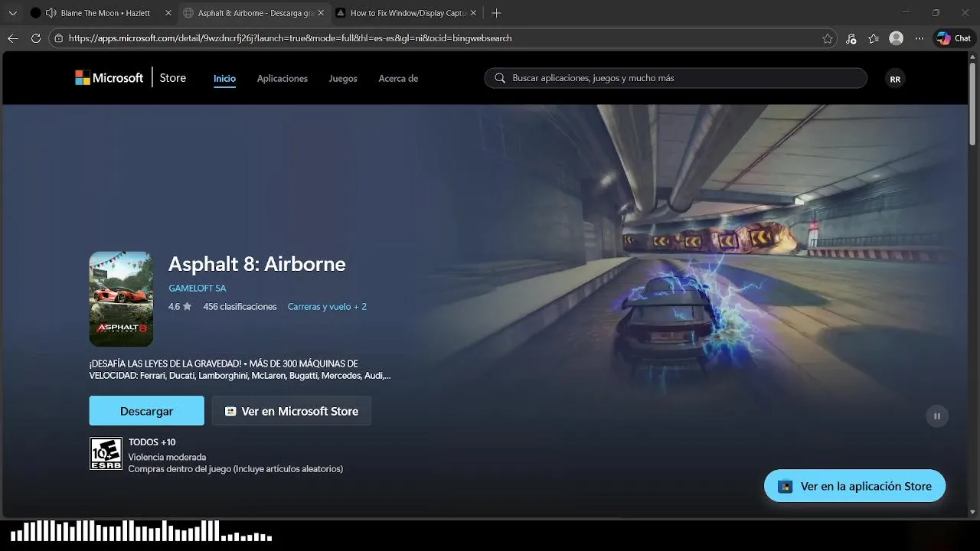The width and height of the screenshot is (980, 551).
Task: Close the Asphalt 8: Airborne tab
Action: coord(321,13)
